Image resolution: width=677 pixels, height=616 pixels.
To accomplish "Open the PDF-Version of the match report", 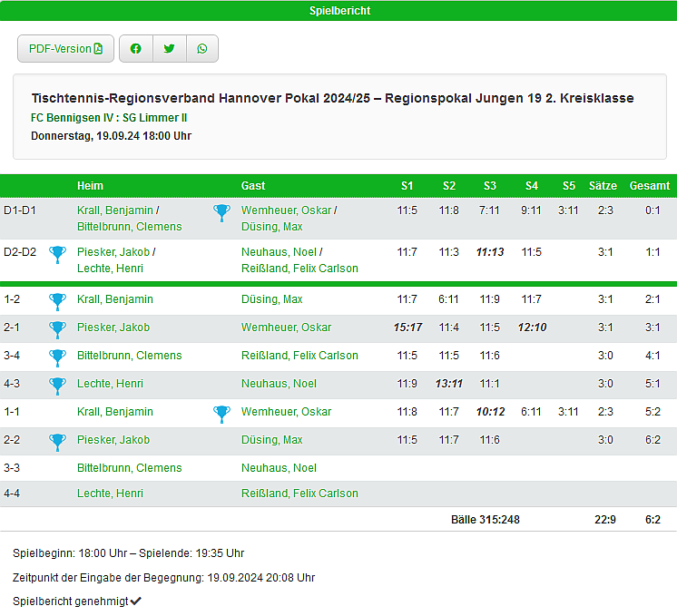I will tap(65, 49).
